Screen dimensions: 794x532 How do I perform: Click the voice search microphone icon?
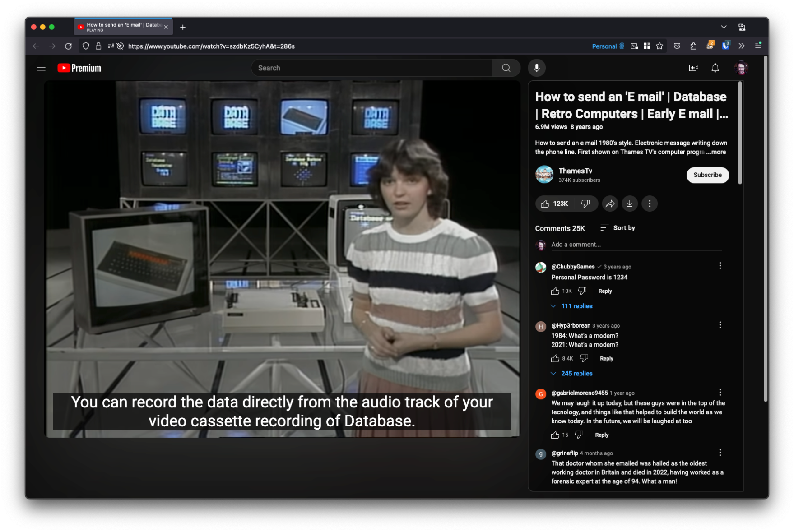tap(536, 68)
